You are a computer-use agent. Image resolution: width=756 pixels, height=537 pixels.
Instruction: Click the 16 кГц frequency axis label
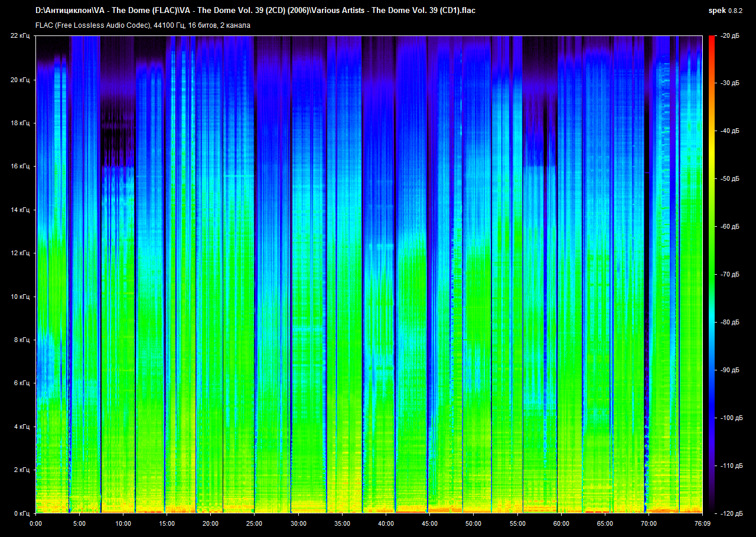(x=20, y=167)
